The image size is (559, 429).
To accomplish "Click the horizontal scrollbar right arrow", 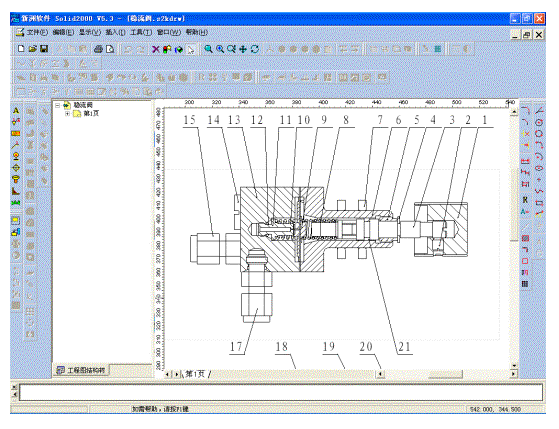I will (514, 374).
